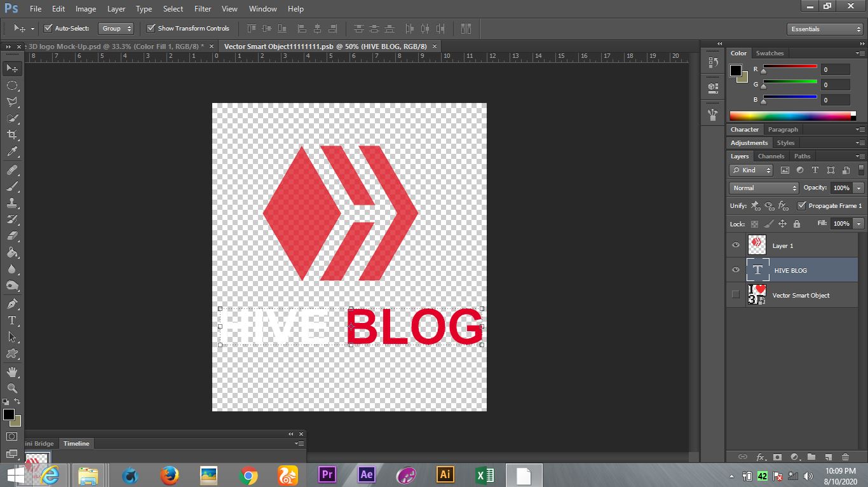Open the History panel icon
868x487 pixels.
click(712, 63)
